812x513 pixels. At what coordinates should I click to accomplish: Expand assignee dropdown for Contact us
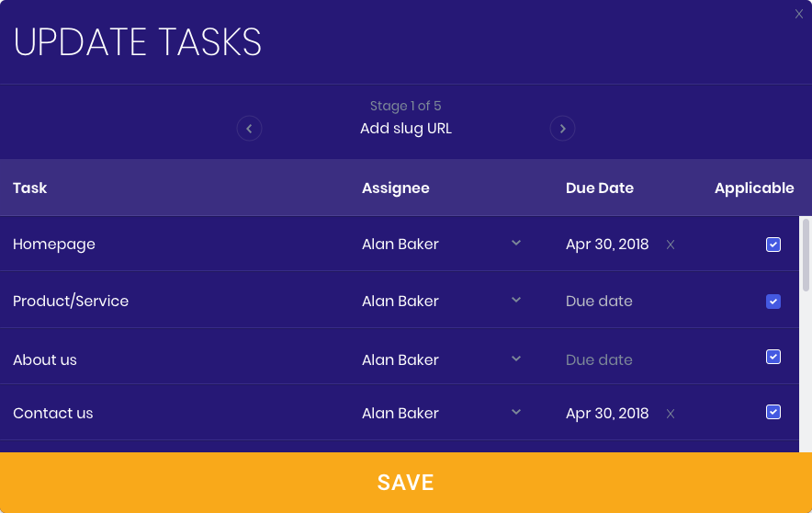click(442, 413)
